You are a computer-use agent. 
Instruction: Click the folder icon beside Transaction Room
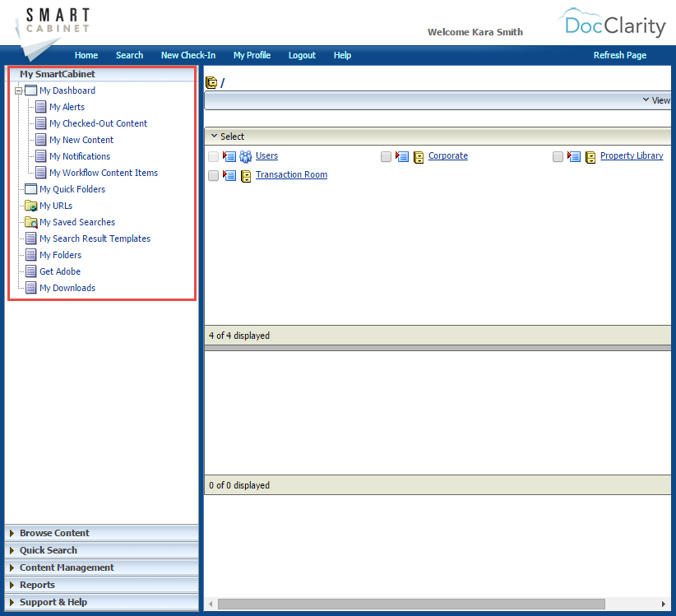244,174
